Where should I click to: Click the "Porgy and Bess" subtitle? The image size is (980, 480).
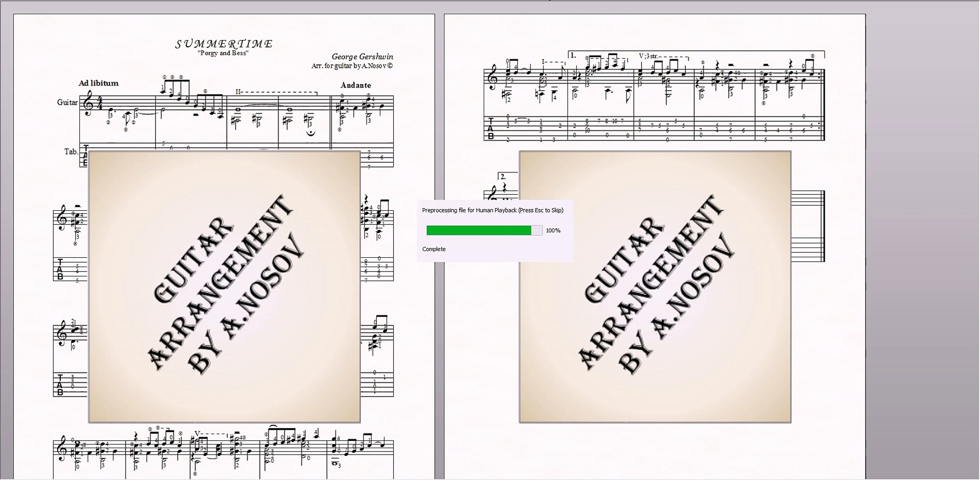[x=223, y=53]
